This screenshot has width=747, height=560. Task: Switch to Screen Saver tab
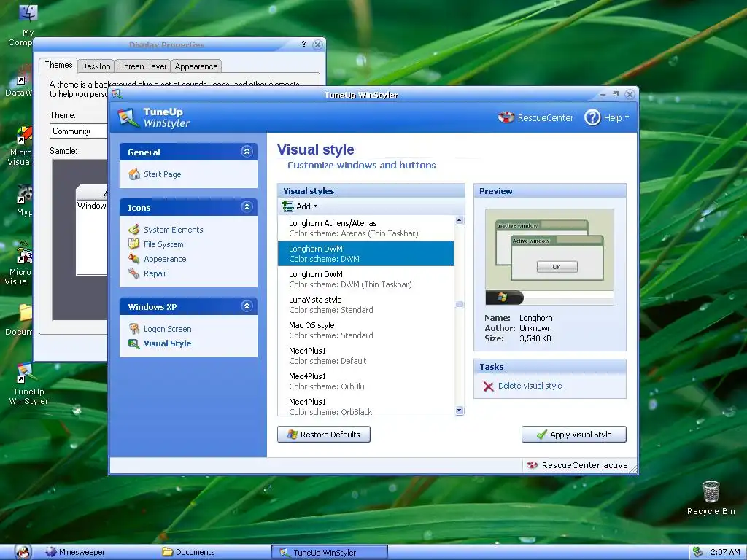click(142, 66)
